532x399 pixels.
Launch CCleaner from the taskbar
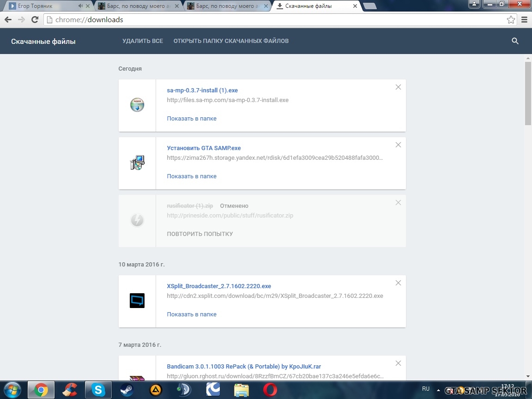(70, 390)
